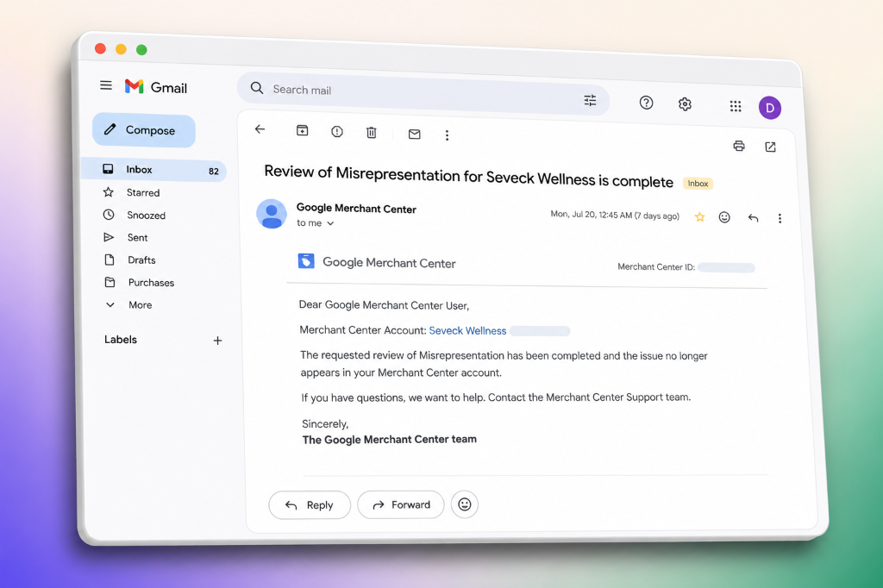This screenshot has height=588, width=883.
Task: Click the Google Merchant Center tag logo
Action: [x=306, y=260]
